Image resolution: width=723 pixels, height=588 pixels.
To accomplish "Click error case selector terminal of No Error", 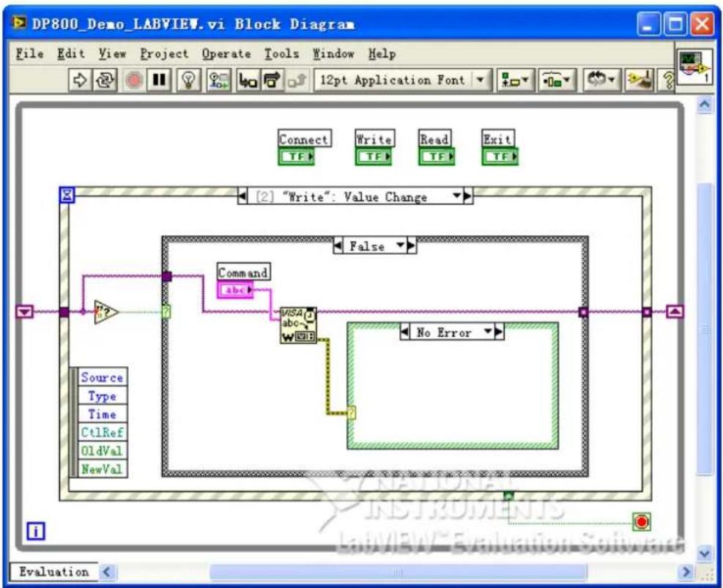I will 352,412.
